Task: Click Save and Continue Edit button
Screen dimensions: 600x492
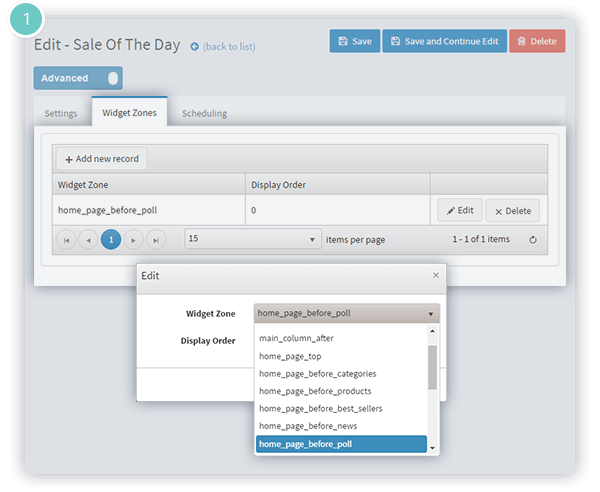Action: (x=445, y=41)
